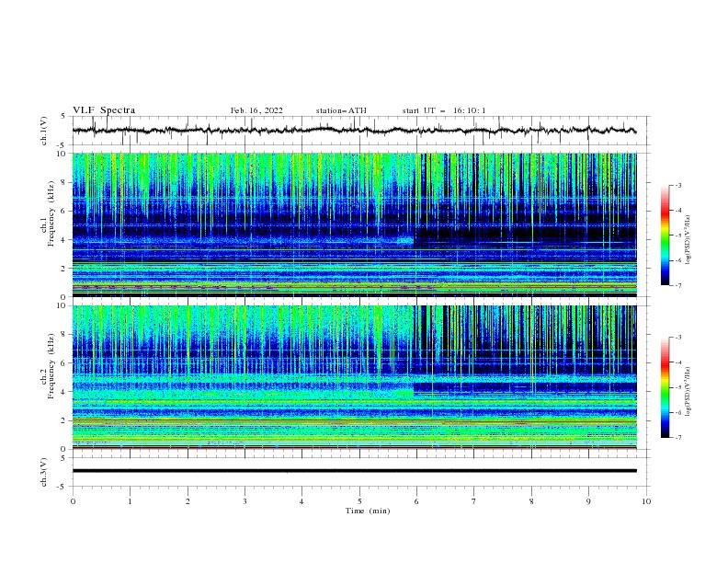728x563 pixels.
Task: Click time axis tick label '10'
Action: point(646,501)
